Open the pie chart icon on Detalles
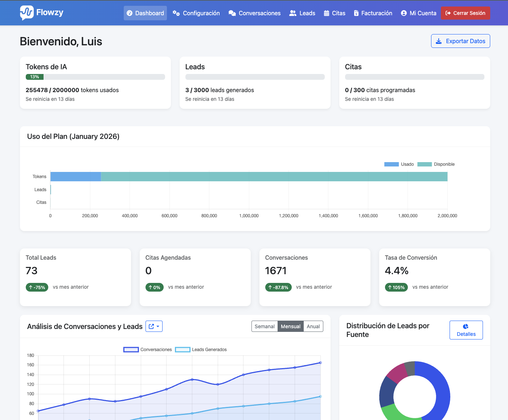Screen dimensions: 508x420 click(466, 326)
